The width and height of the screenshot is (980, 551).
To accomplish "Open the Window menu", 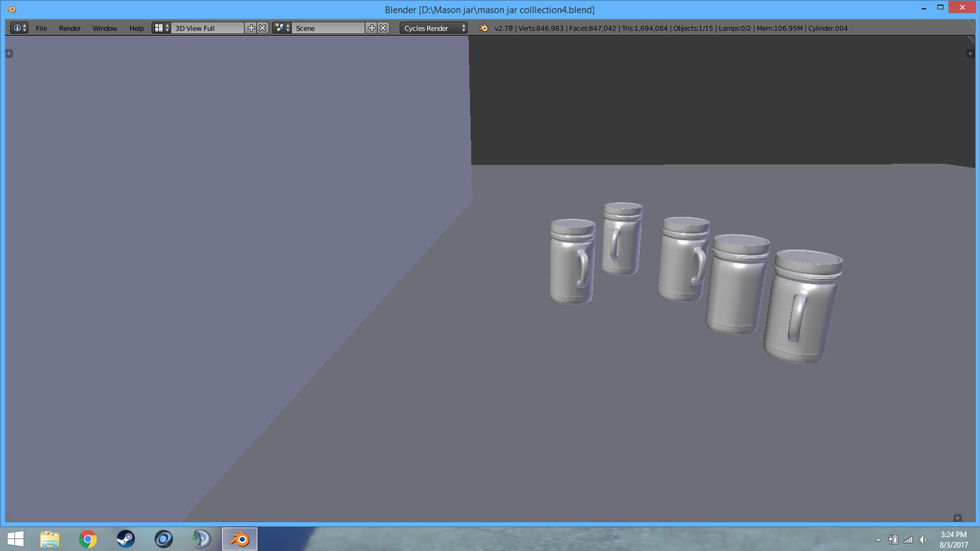I will coord(105,28).
